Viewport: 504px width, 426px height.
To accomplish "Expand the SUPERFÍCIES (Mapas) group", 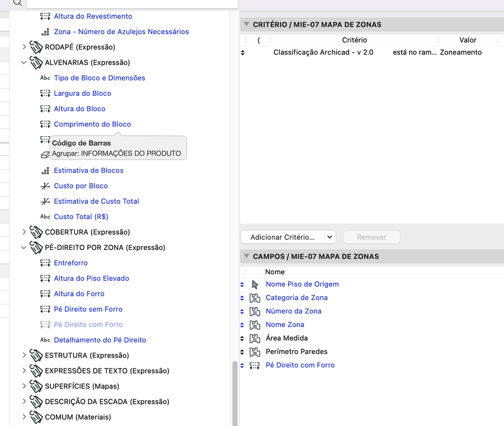I will coord(24,386).
